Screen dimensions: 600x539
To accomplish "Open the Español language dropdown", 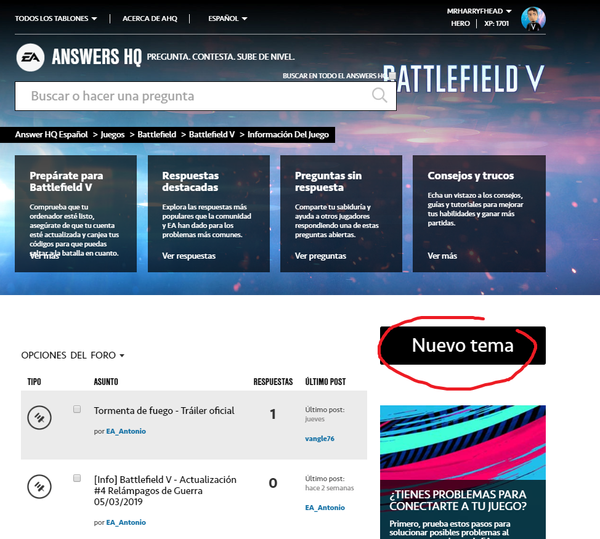I will point(228,18).
